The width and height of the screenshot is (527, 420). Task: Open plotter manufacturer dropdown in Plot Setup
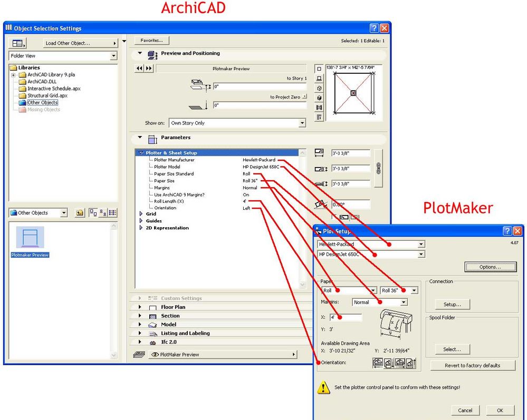click(421, 245)
